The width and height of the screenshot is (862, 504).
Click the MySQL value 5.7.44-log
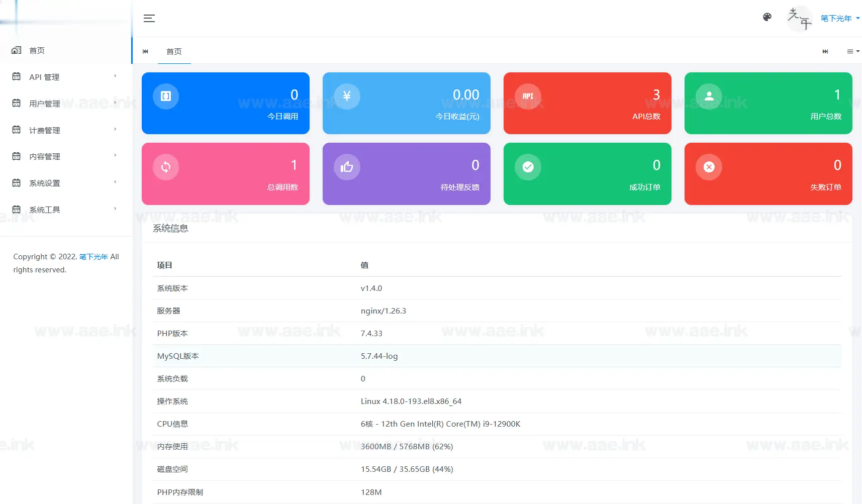pos(379,356)
